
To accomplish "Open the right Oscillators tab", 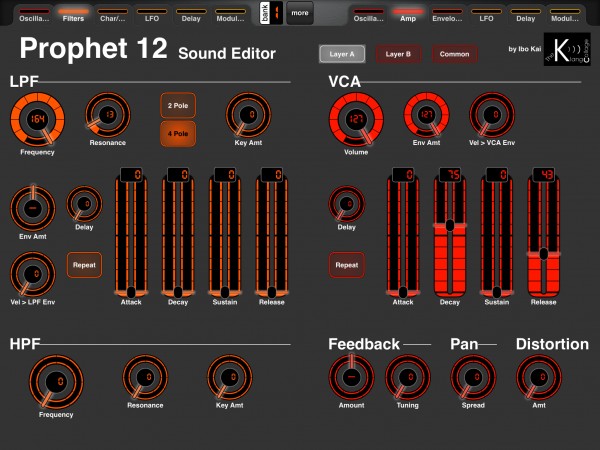I will click(x=368, y=15).
